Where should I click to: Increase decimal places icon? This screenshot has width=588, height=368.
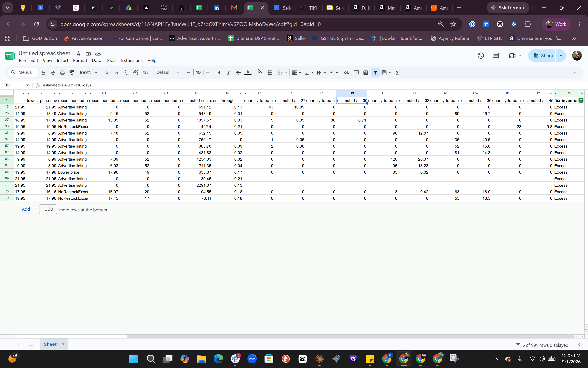pos(136,72)
